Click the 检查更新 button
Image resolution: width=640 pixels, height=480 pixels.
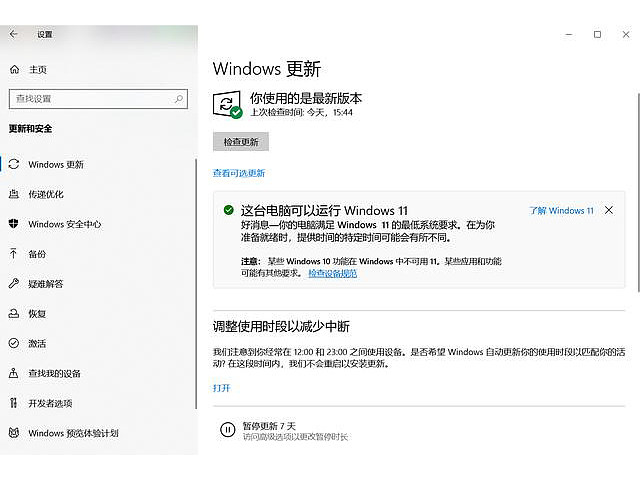click(241, 142)
